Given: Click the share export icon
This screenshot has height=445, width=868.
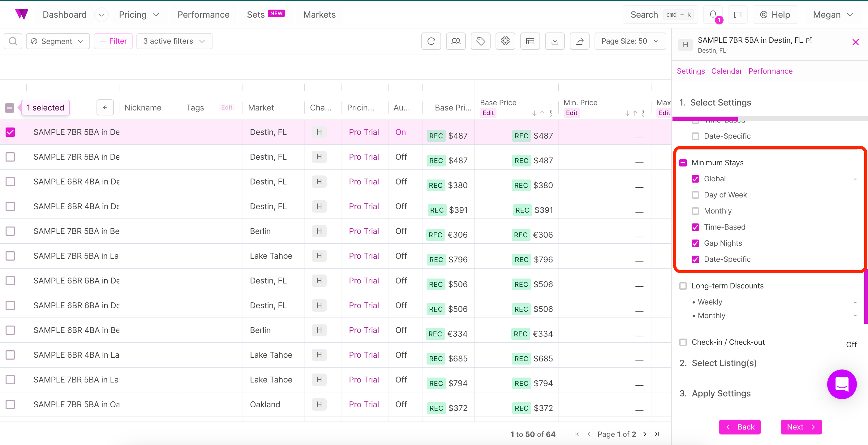Looking at the screenshot, I should point(580,41).
